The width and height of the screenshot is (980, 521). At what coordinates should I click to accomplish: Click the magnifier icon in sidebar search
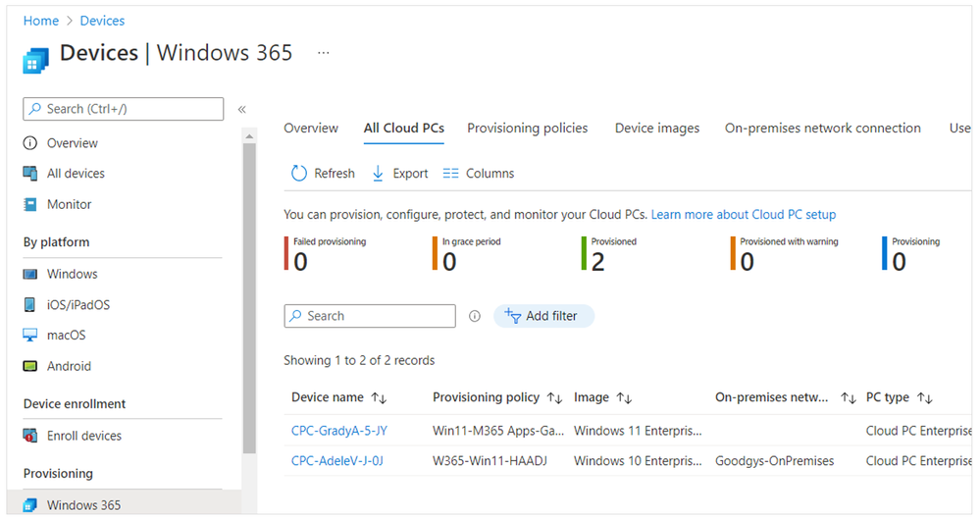click(35, 109)
